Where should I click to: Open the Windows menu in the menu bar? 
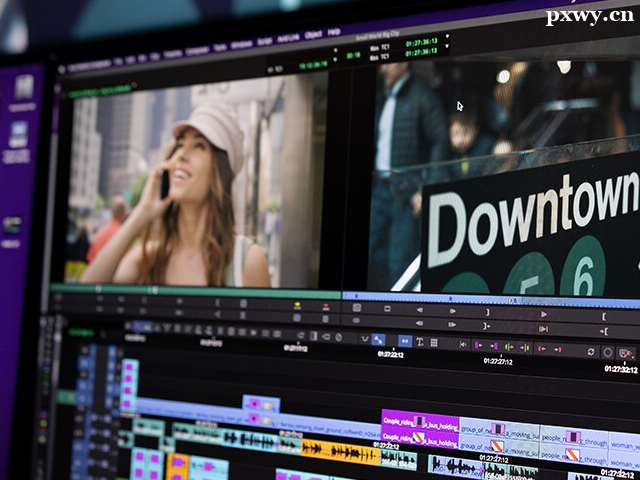pos(241,45)
